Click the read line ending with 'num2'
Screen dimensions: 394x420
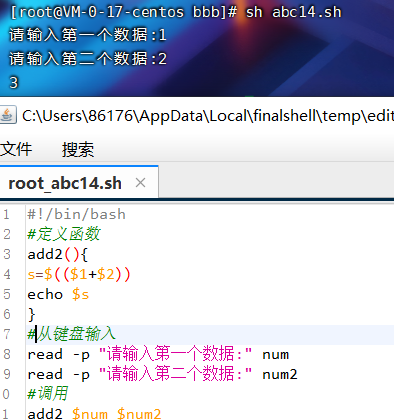pos(162,374)
